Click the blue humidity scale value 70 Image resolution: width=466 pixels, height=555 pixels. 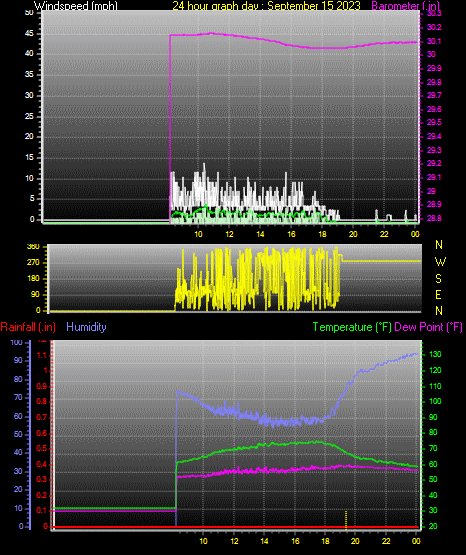coord(18,397)
